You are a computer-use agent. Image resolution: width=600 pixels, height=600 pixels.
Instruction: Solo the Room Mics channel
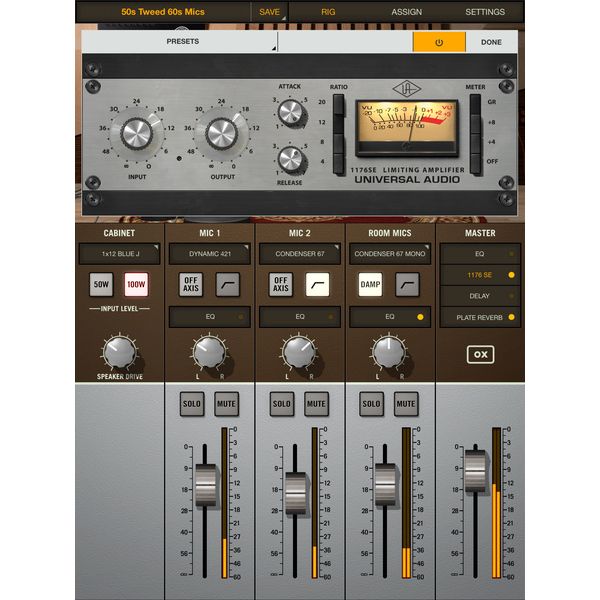(371, 404)
